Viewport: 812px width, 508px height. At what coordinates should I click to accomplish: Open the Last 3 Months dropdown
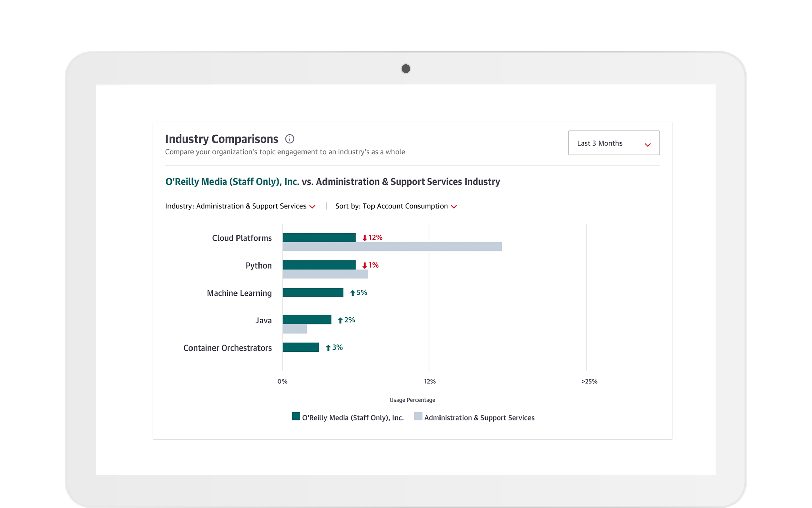[614, 143]
